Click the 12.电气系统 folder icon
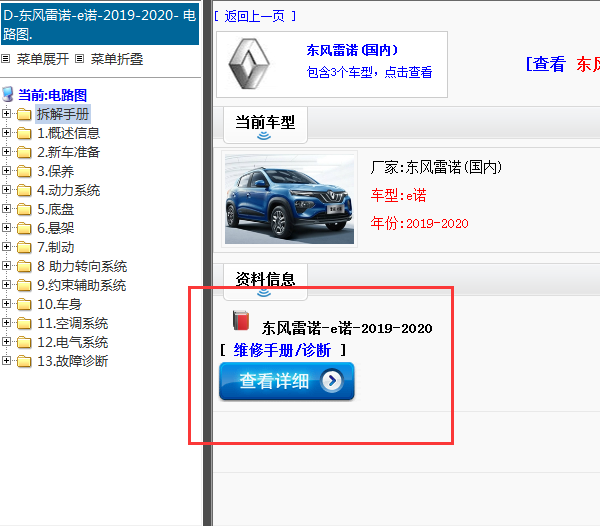600x526 pixels. pyautogui.click(x=24, y=342)
